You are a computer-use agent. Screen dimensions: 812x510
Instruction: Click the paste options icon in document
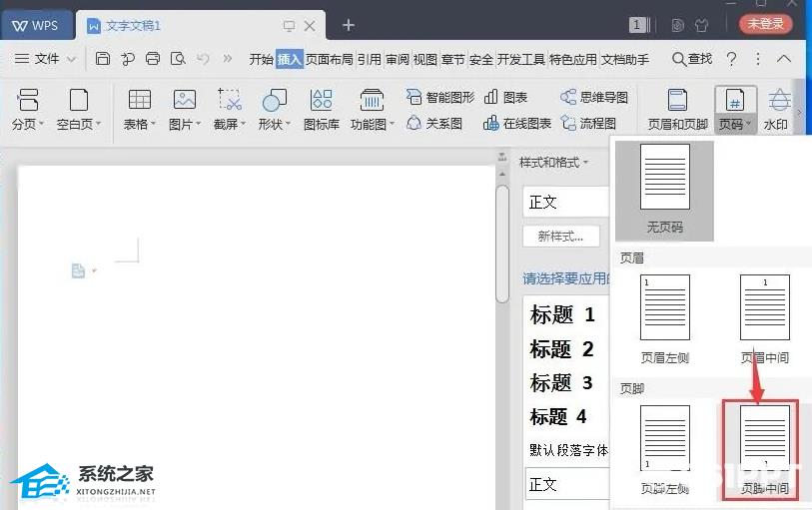[78, 270]
